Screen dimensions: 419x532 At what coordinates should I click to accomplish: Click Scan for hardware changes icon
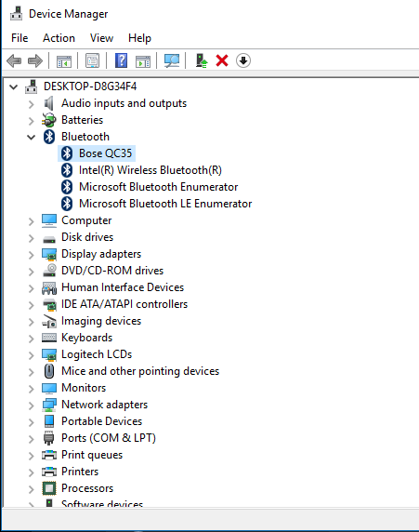[172, 61]
